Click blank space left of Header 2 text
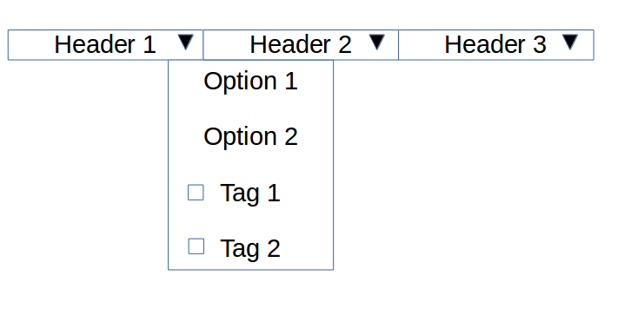Screen dimensions: 644x315 click(x=226, y=45)
